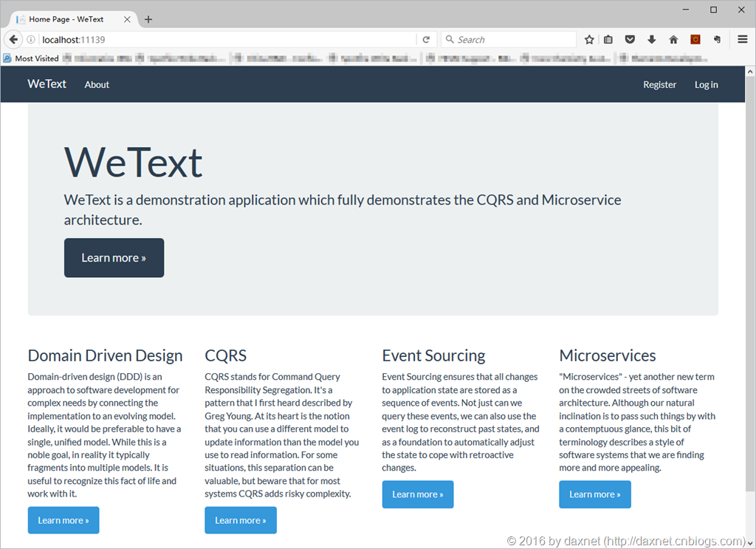Click the dark Learn more button in banner
The image size is (756, 549).
(x=114, y=258)
